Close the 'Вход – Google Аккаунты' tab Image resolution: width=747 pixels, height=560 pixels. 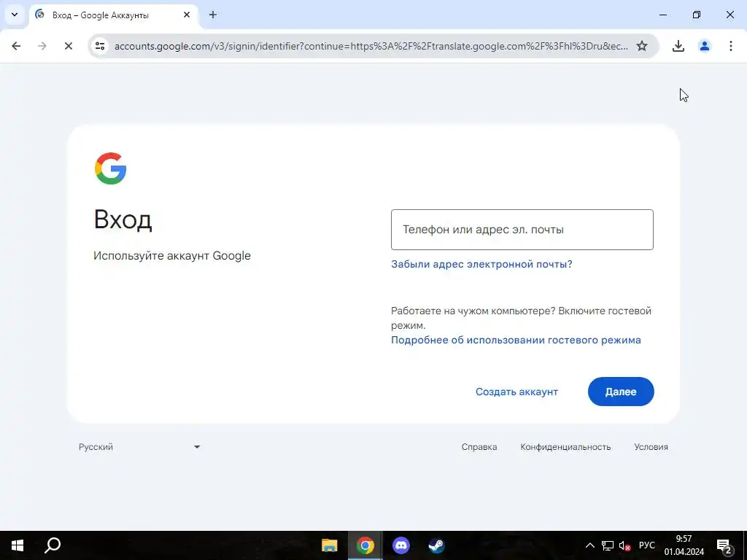pyautogui.click(x=187, y=15)
